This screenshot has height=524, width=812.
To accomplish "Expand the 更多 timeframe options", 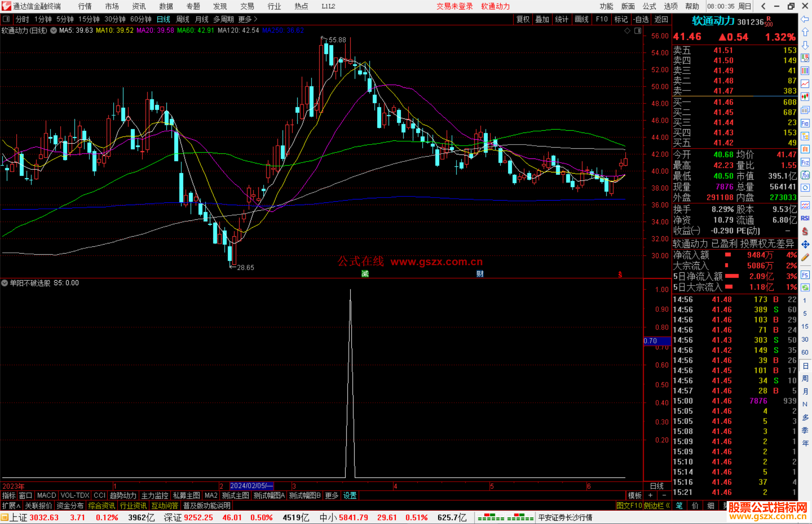I will pos(247,19).
